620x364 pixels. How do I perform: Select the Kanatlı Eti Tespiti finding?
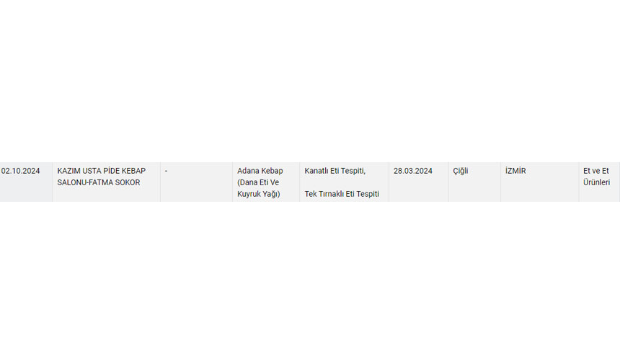pyautogui.click(x=335, y=171)
